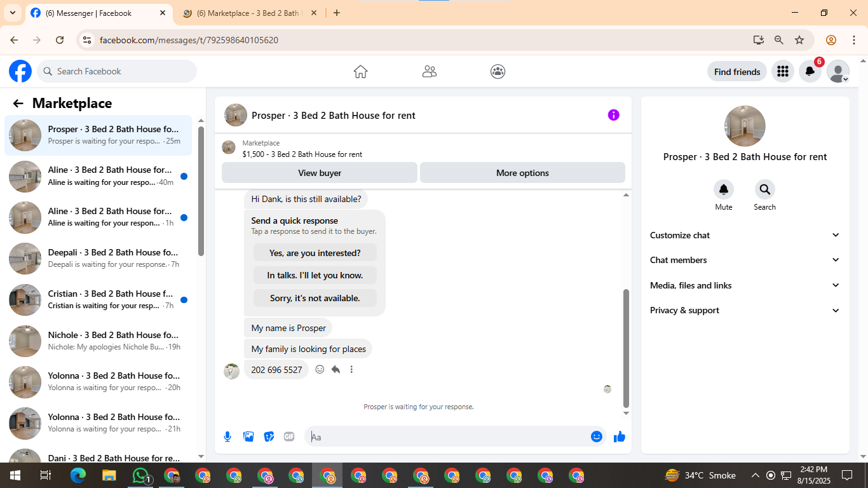Open the Cristian conversation
The height and width of the screenshot is (488, 868).
pos(98,299)
